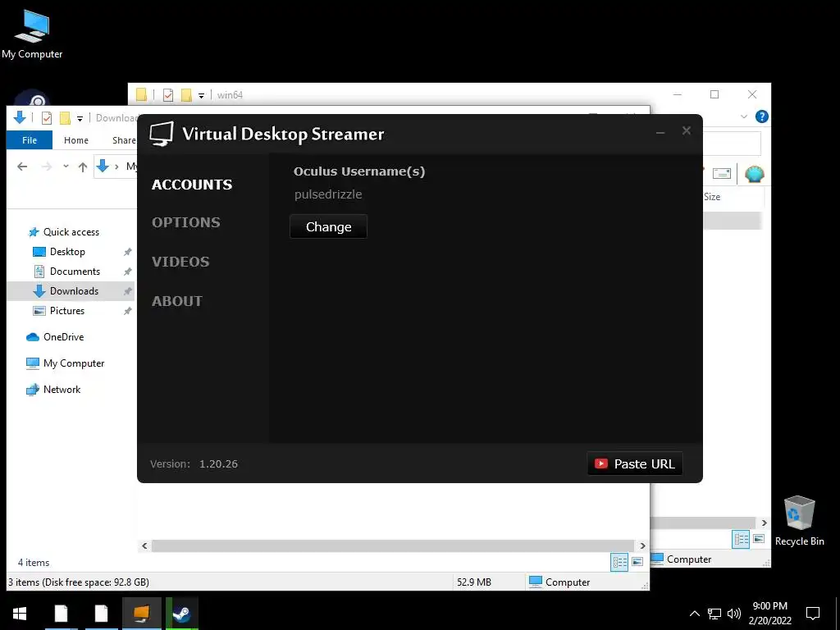Screen dimensions: 840x630
Task: Open Customize Quick Access Toolbar dropdown in Downloads window
Action: (x=80, y=118)
